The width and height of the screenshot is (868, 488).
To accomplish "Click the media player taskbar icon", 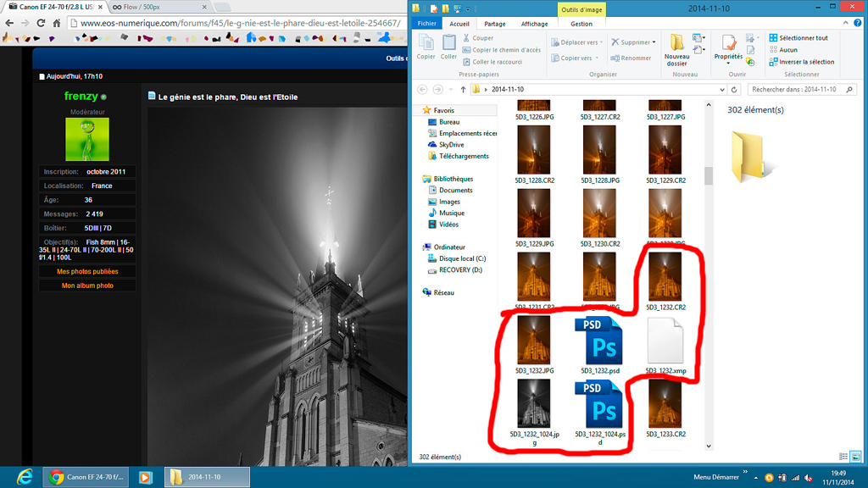I will pyautogui.click(x=146, y=477).
